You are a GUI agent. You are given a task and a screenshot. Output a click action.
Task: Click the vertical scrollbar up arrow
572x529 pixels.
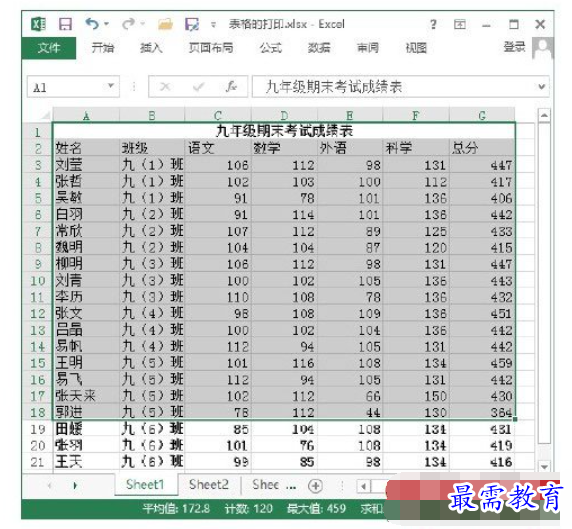pos(544,116)
